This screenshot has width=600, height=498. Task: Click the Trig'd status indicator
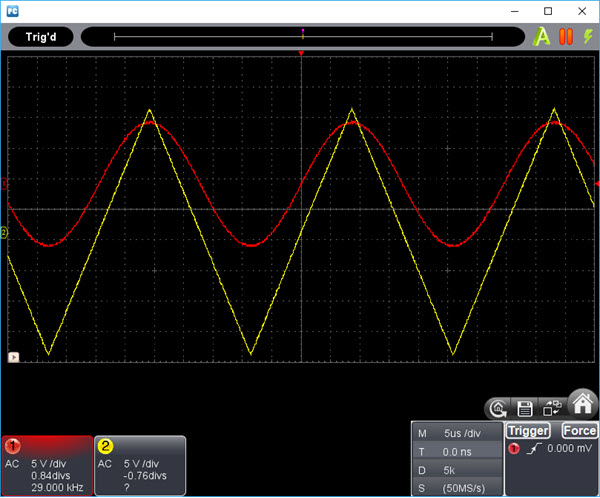point(41,37)
